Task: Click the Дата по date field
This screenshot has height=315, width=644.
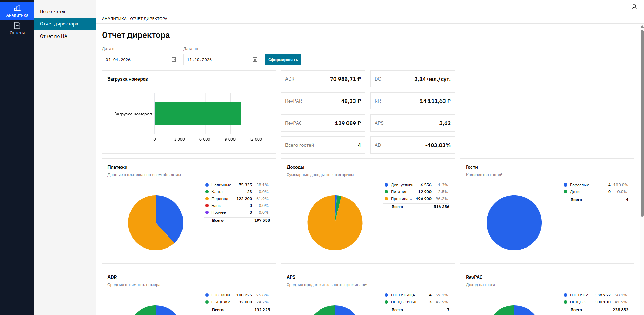Action: pos(221,60)
